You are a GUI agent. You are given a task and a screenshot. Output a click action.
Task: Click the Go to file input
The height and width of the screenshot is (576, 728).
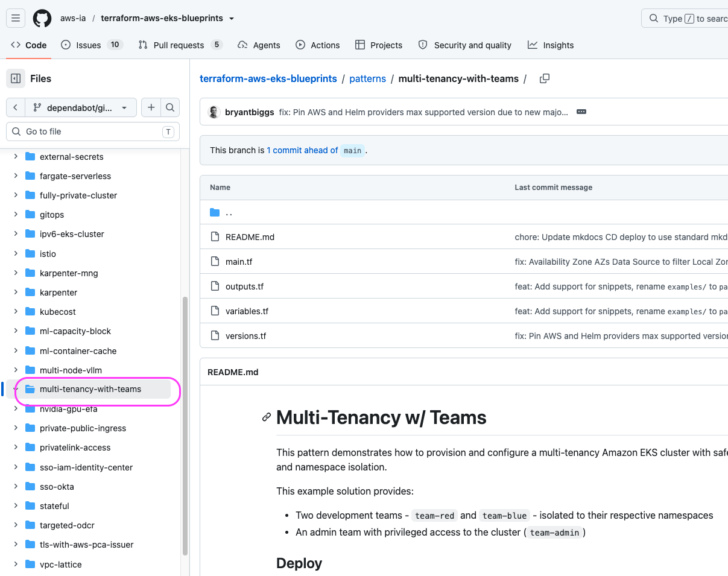[93, 131]
